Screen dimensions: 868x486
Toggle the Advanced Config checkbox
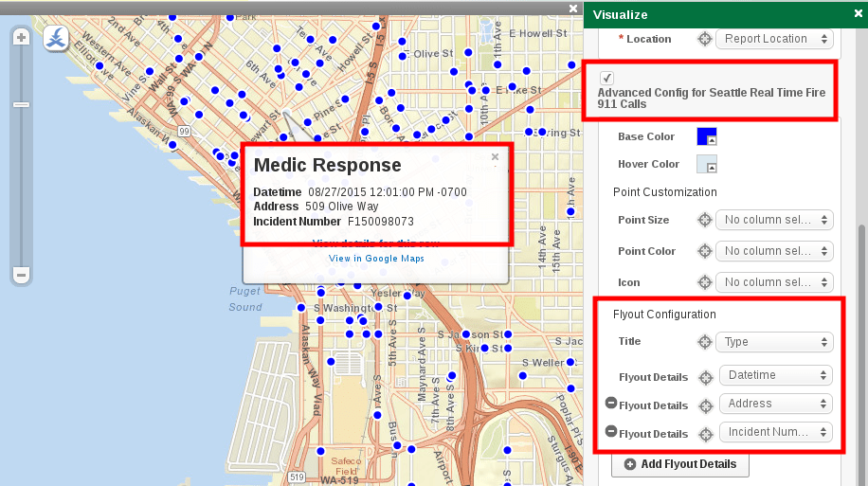(606, 78)
